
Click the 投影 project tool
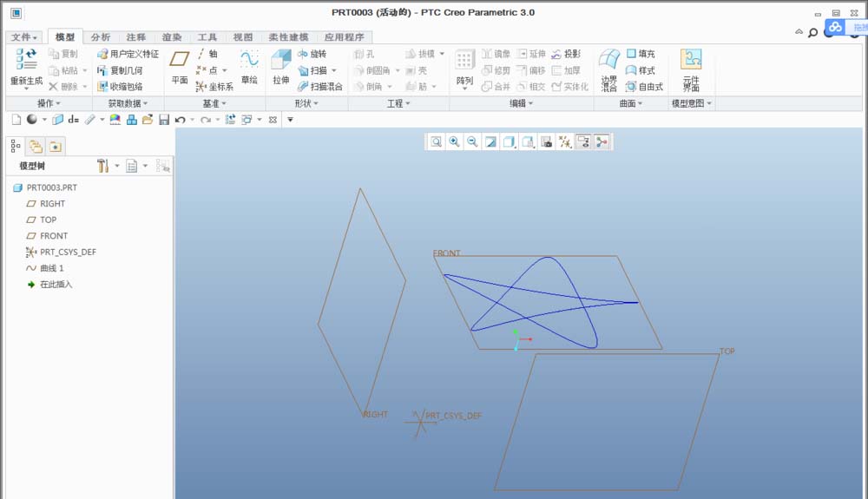point(566,54)
